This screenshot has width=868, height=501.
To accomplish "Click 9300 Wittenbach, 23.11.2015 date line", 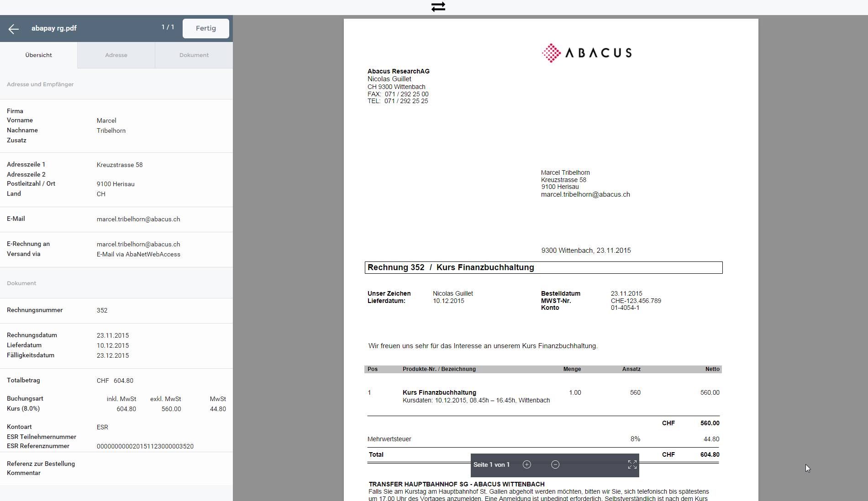I will [586, 250].
